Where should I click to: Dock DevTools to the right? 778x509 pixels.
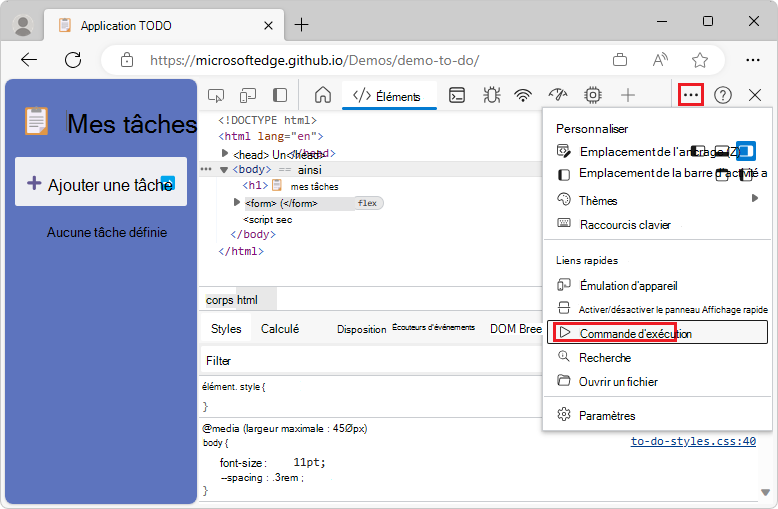point(745,151)
